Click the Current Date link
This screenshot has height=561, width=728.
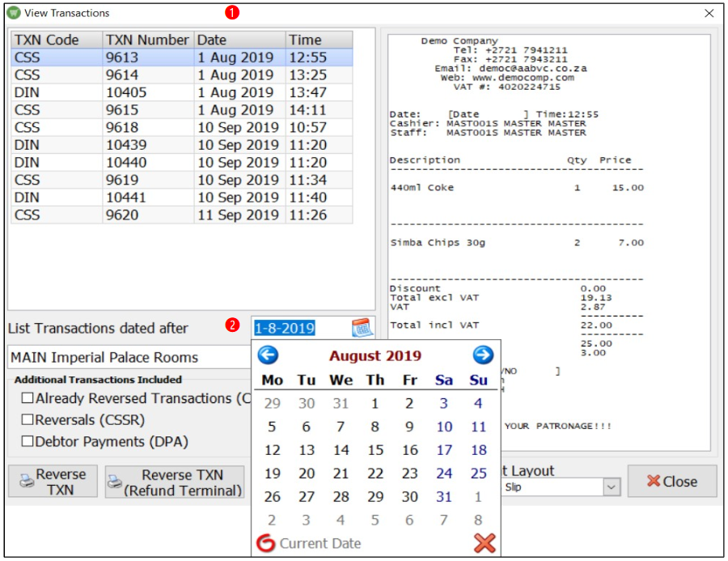click(x=320, y=543)
